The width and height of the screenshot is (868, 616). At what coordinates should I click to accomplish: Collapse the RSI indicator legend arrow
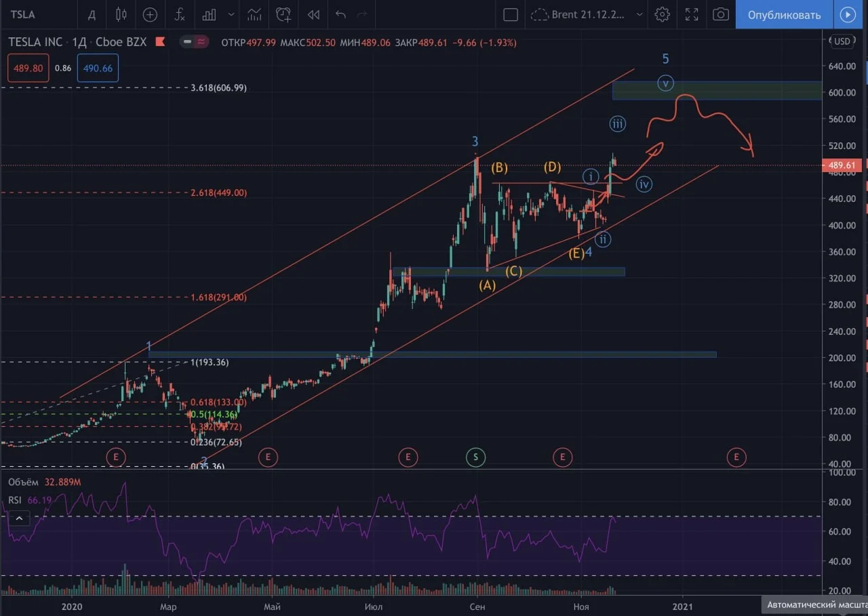tap(19, 519)
